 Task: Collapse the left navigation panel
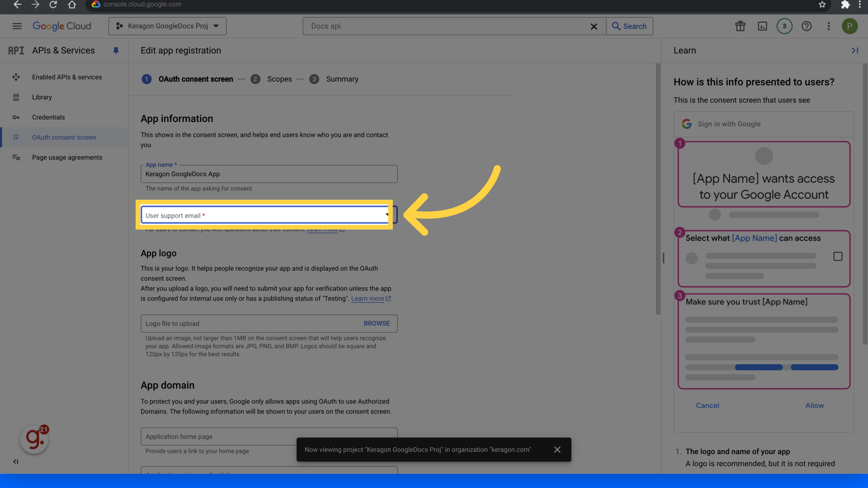[16, 461]
